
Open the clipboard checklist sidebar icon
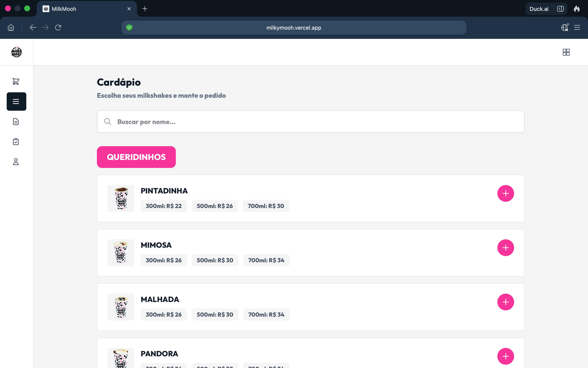point(16,142)
